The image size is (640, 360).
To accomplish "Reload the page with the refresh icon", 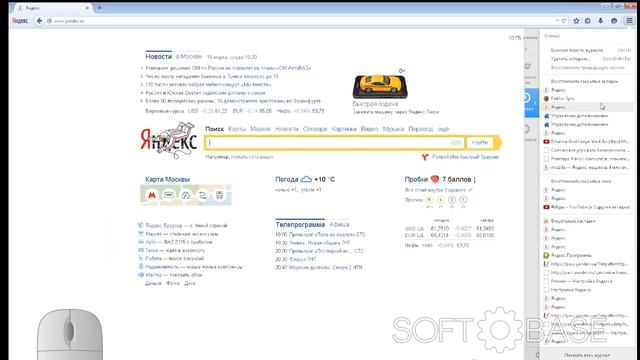I will coord(564,21).
